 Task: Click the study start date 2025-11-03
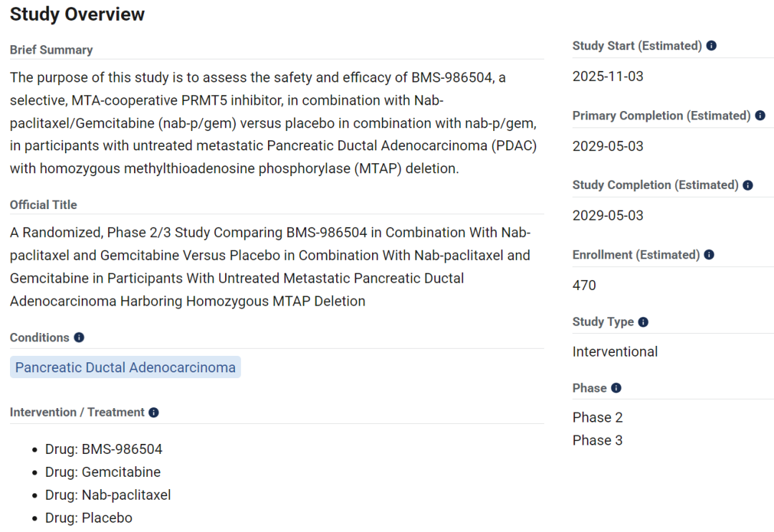click(x=608, y=77)
